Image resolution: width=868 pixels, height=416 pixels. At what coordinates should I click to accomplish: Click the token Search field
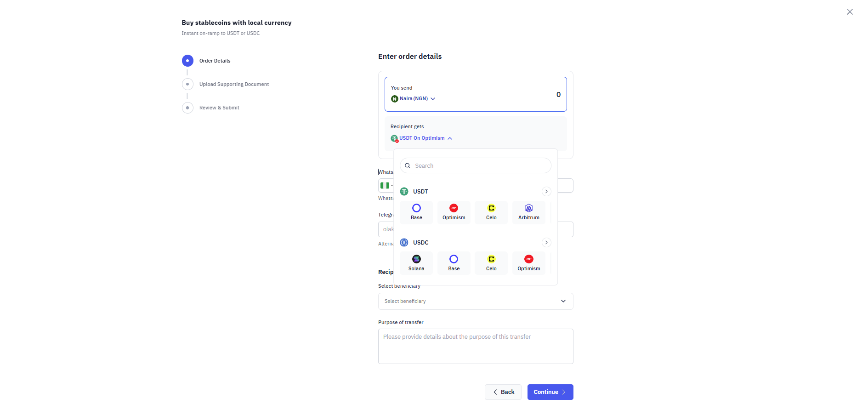pyautogui.click(x=476, y=165)
